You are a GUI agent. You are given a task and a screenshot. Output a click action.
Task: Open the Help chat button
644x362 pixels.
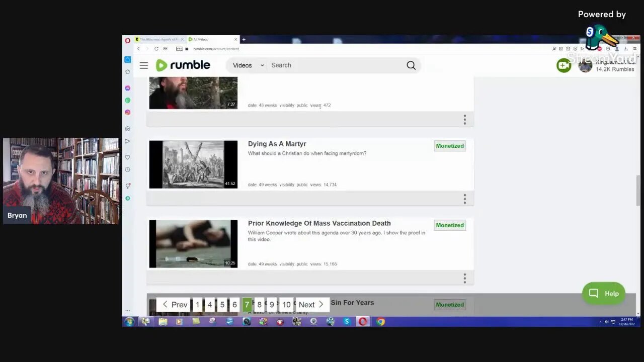tap(604, 294)
